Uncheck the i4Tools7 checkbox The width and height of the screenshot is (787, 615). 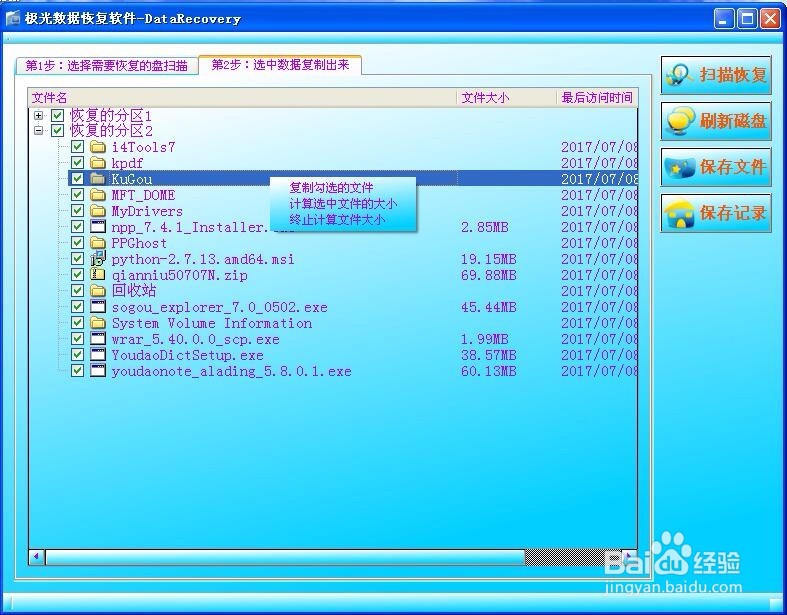point(77,147)
